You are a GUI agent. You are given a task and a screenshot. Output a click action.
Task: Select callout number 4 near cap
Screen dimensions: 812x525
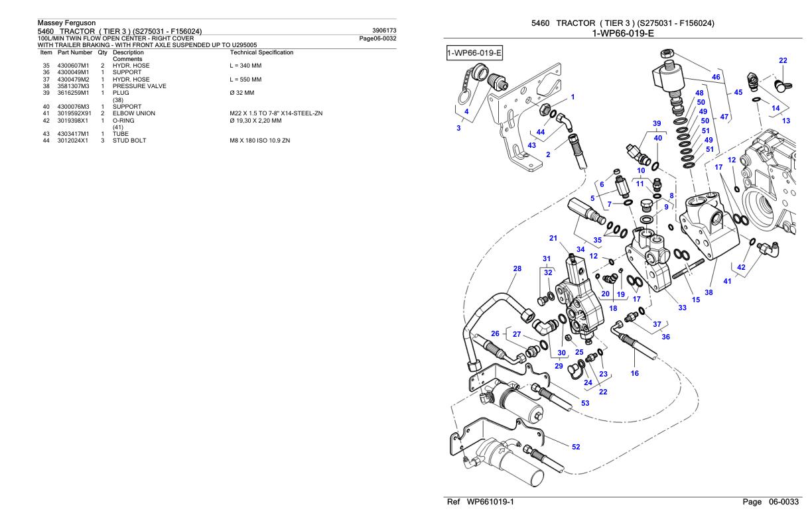(x=467, y=111)
